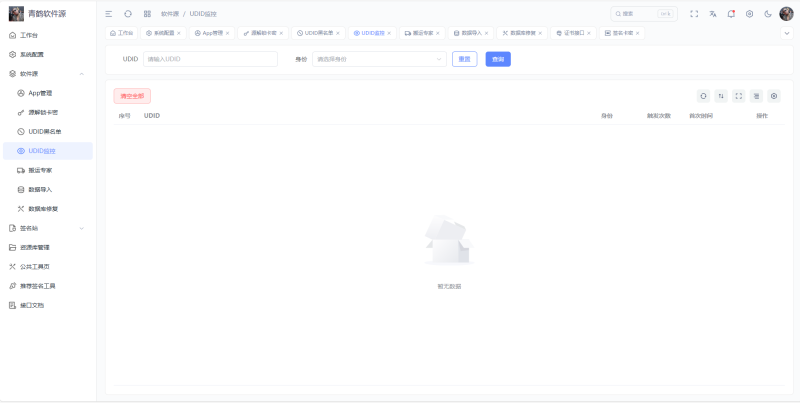Focus the UDID input field
Image resolution: width=800 pixels, height=403 pixels.
(x=210, y=59)
